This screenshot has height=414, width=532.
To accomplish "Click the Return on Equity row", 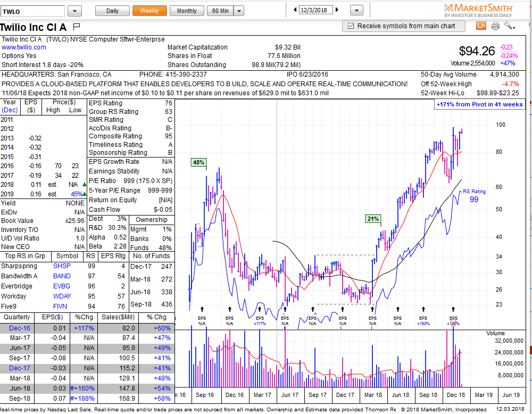I will pyautogui.click(x=131, y=200).
